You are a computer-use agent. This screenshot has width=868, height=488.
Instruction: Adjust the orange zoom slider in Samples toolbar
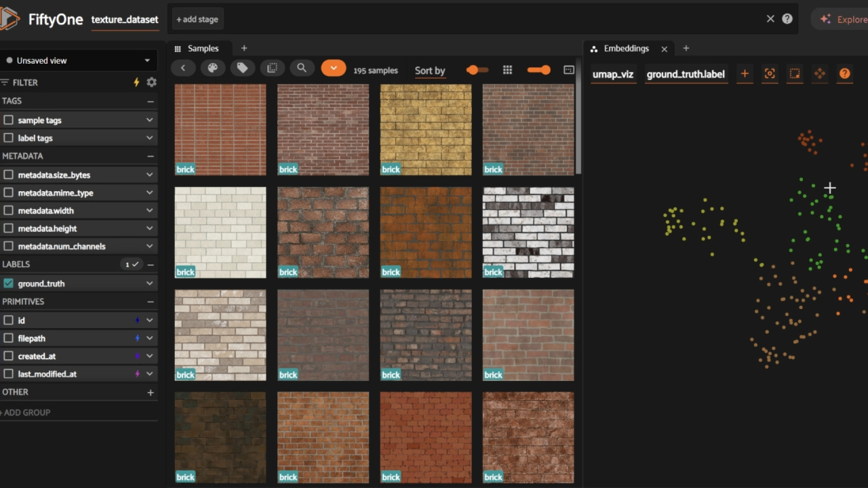pos(539,70)
